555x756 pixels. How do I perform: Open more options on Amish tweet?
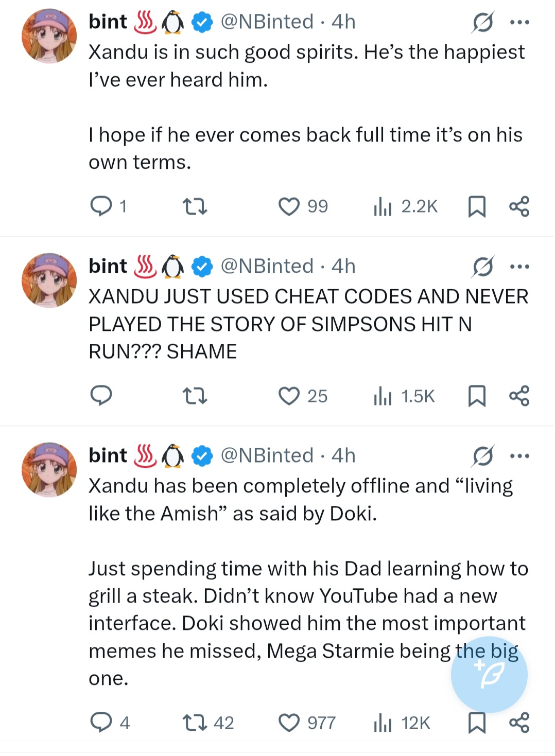519,456
